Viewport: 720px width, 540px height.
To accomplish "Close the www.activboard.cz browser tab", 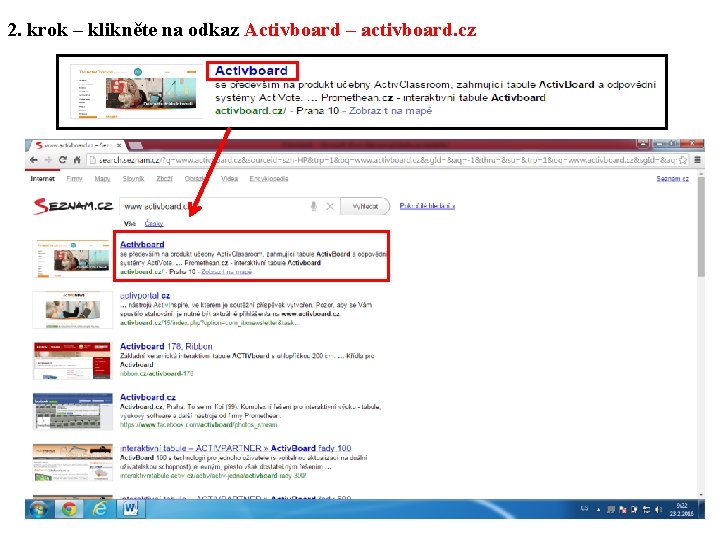I will tap(119, 145).
